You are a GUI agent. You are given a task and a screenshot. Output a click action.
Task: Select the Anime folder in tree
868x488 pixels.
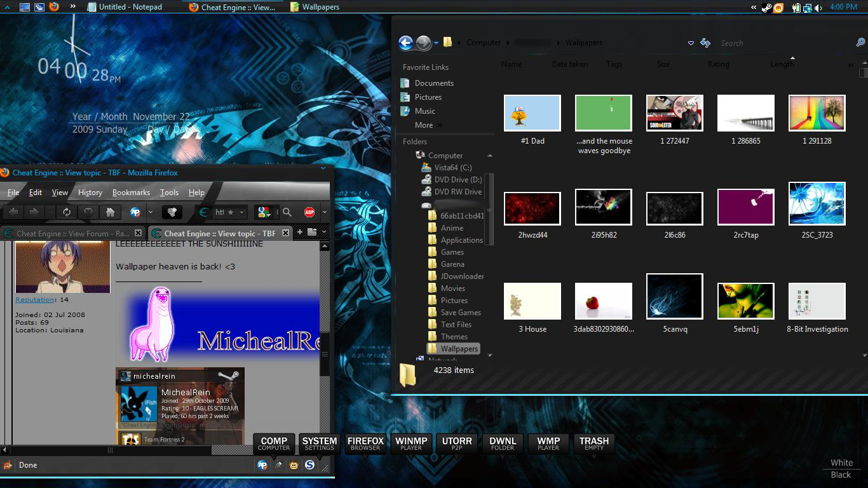tap(452, 228)
